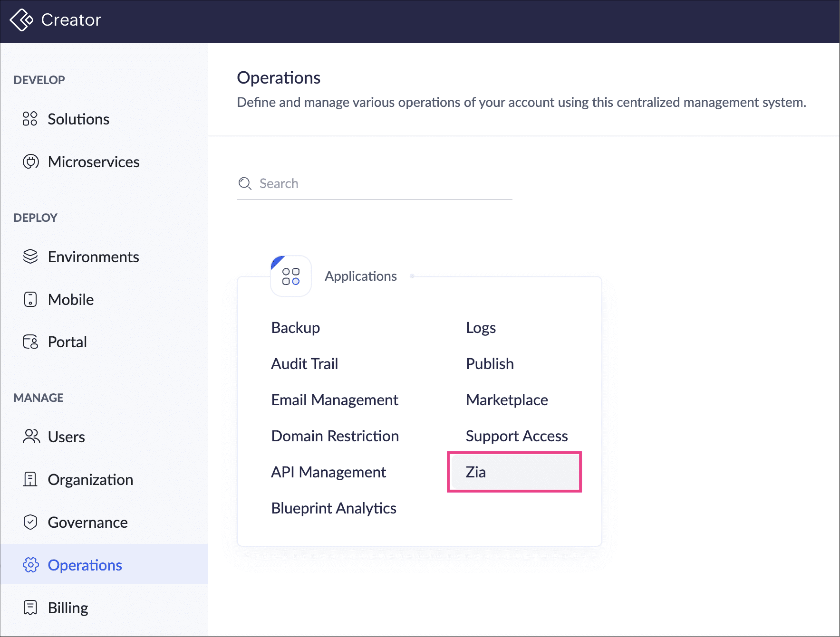
Task: Click the Portal icon in sidebar
Action: pyautogui.click(x=30, y=342)
